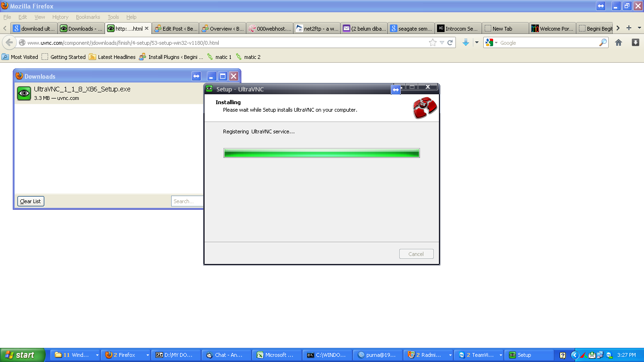Click the bookmark star icon in address bar
The width and height of the screenshot is (644, 362).
tap(433, 42)
